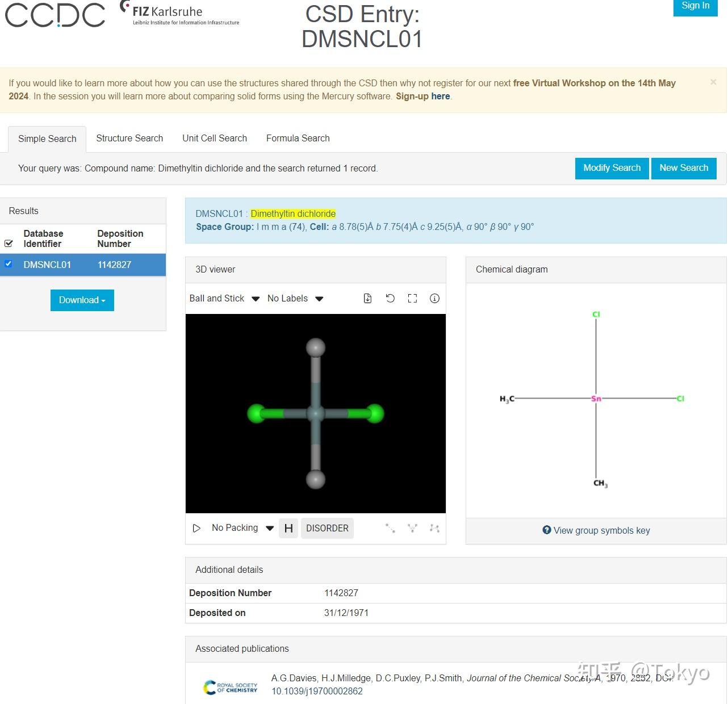Open the 3D viewer info panel
The height and width of the screenshot is (704, 728).
click(434, 298)
